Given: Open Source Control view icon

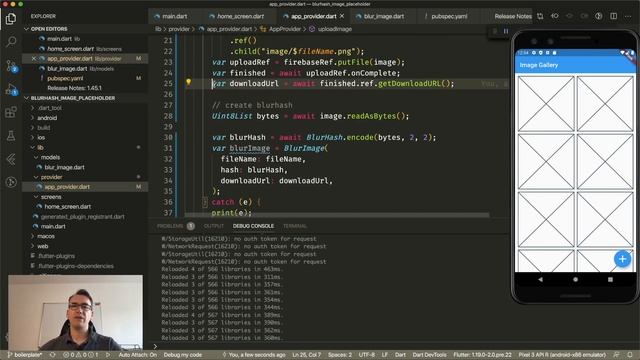Looking at the screenshot, I should pos(11,66).
